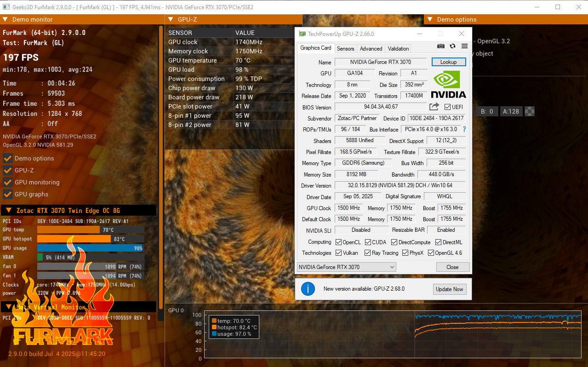
Task: Click the Close button in GPU-Z
Action: pyautogui.click(x=452, y=267)
